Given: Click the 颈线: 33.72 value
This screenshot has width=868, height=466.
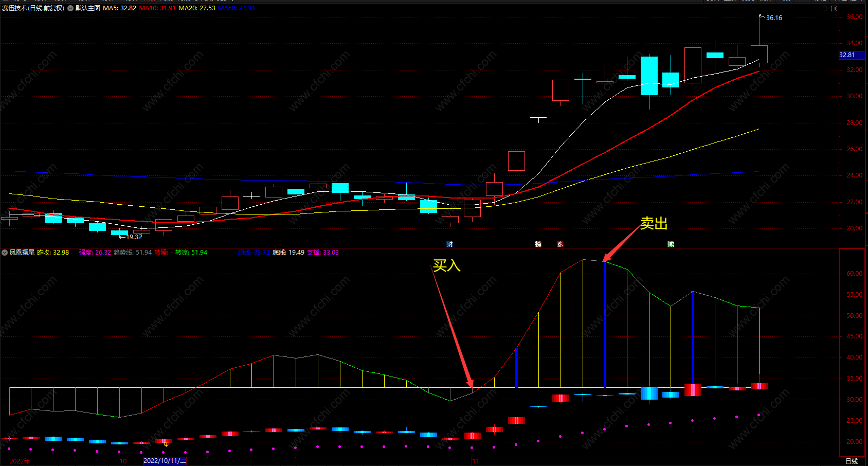Looking at the screenshot, I should [254, 253].
